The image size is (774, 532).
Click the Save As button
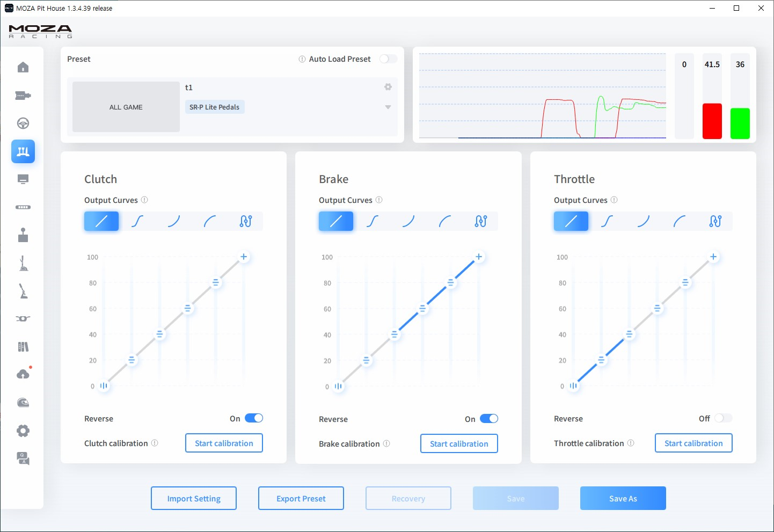[x=623, y=498]
